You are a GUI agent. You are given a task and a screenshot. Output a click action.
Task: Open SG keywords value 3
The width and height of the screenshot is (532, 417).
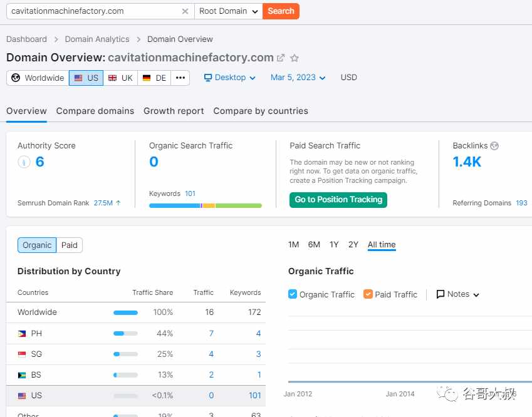pyautogui.click(x=258, y=354)
